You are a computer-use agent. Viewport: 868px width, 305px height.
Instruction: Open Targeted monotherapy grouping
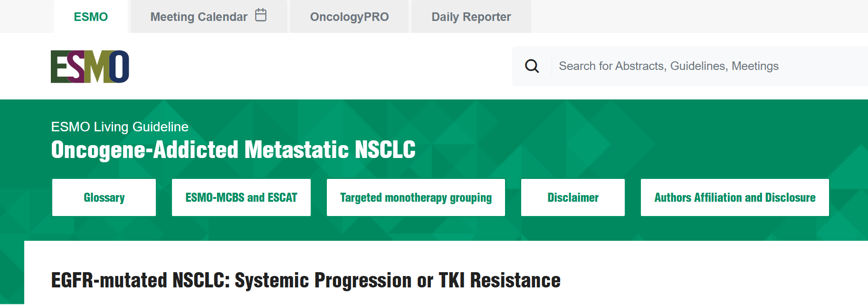click(416, 197)
